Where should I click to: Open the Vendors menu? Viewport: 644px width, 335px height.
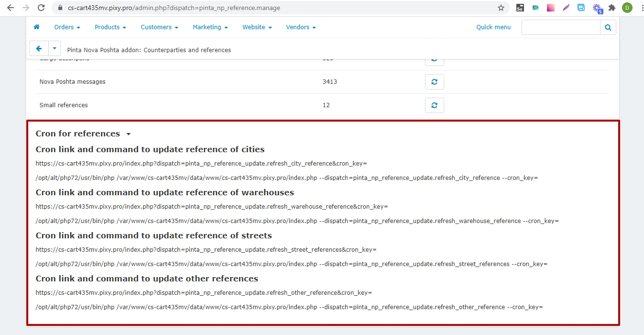tap(301, 27)
